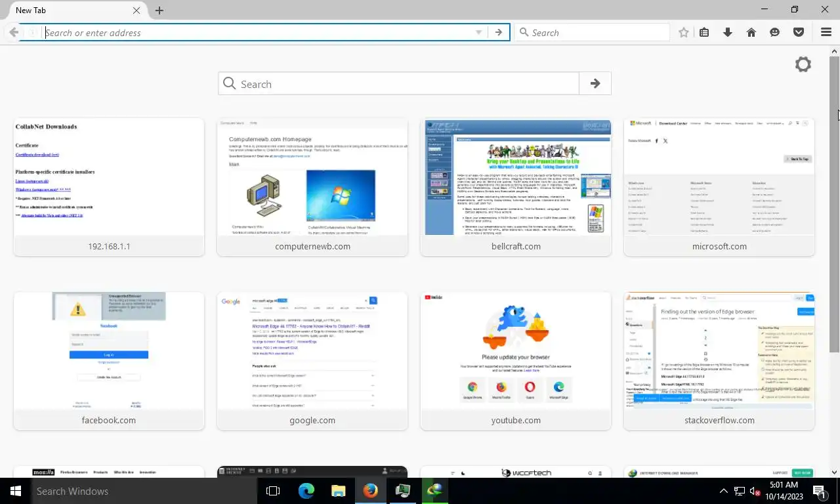Screen dimensions: 840x504
Task: Go to the Firefox home page
Action: click(x=751, y=32)
